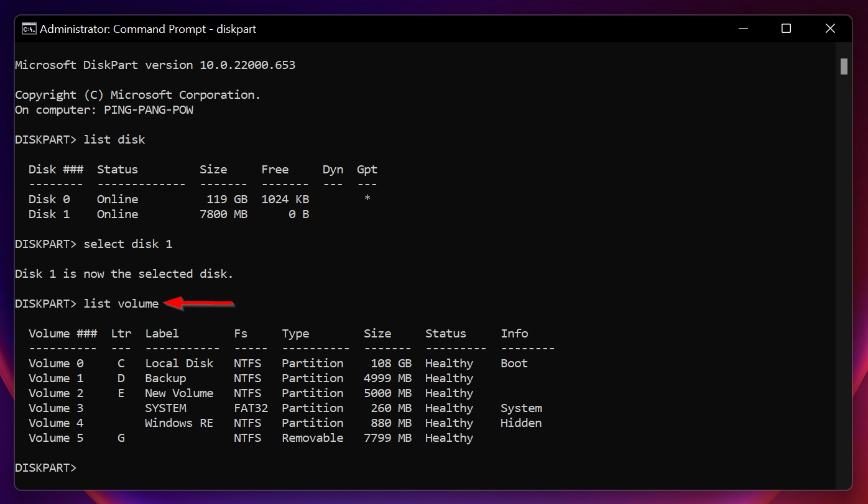Click the 'Local Disk' volume label
The image size is (868, 504).
click(179, 364)
